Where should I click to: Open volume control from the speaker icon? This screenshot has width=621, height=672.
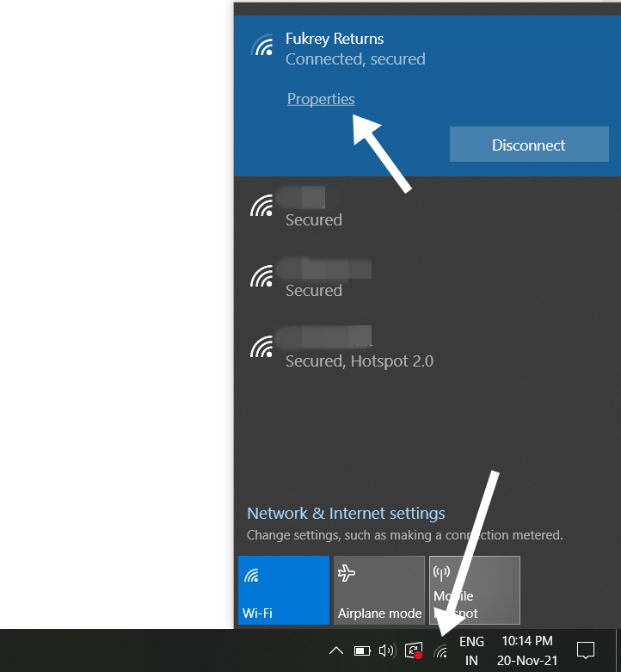click(387, 650)
